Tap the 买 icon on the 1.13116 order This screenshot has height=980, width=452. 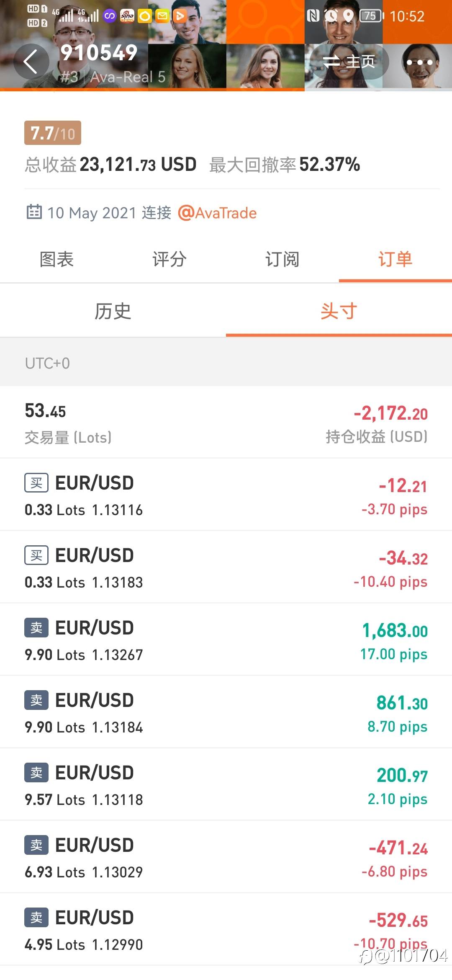click(x=36, y=483)
